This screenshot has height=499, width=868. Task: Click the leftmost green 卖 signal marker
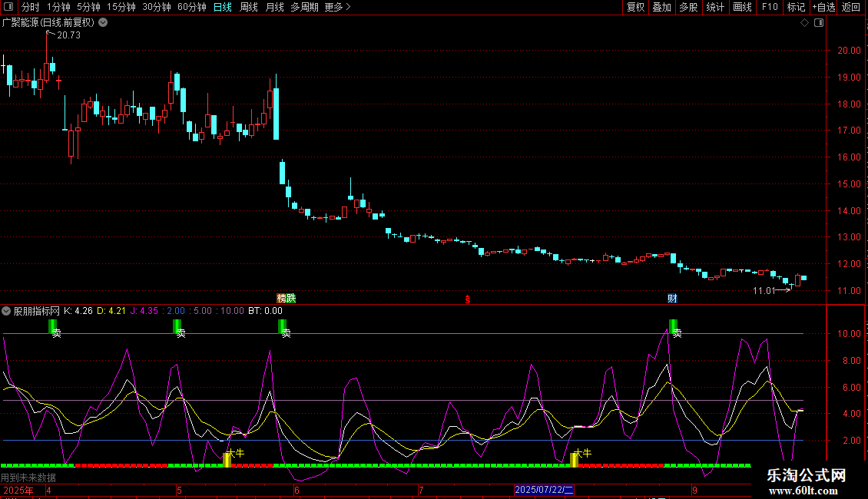(53, 328)
